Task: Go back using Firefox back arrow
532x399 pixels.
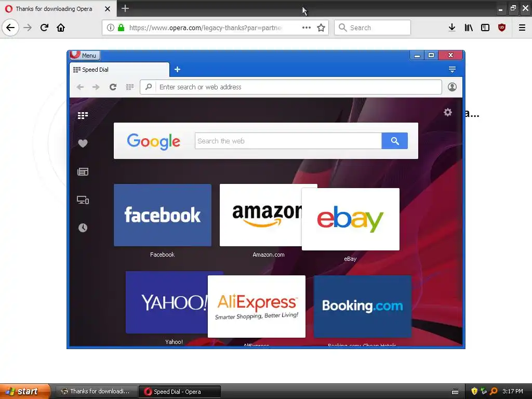Action: [x=10, y=28]
